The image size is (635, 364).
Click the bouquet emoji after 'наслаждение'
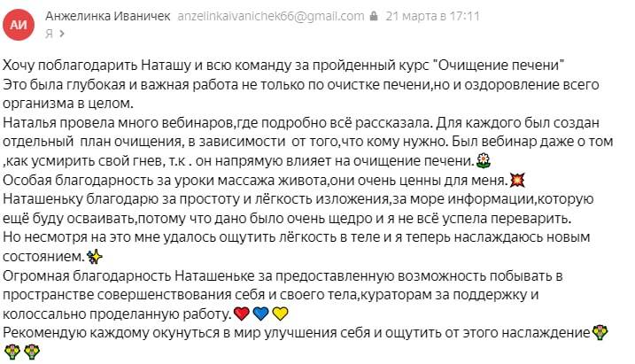pos(600,332)
